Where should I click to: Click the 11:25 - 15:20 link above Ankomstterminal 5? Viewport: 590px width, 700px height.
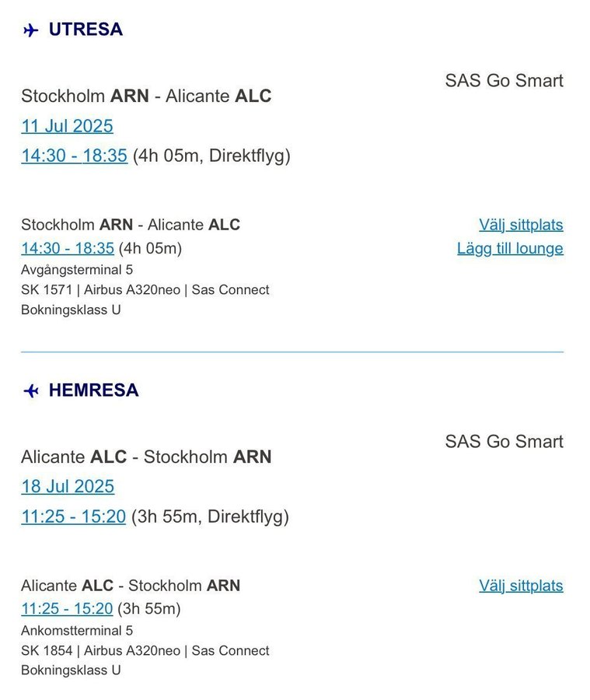point(67,608)
